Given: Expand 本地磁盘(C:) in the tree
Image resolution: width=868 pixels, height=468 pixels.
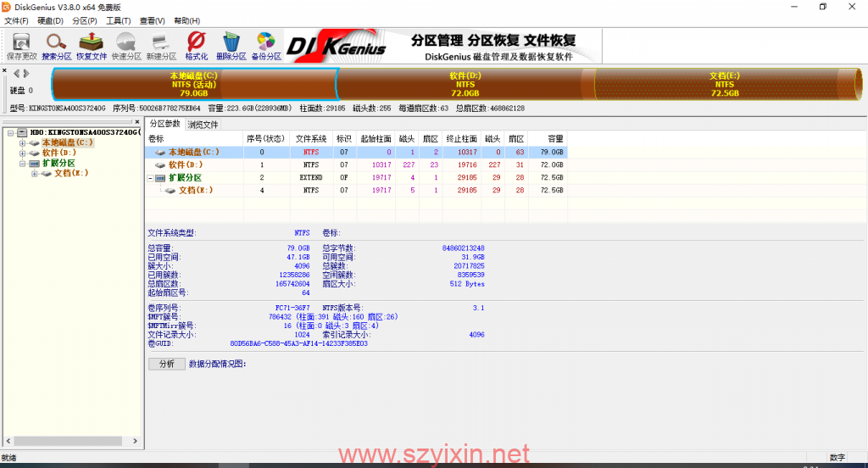Looking at the screenshot, I should pyautogui.click(x=23, y=143).
